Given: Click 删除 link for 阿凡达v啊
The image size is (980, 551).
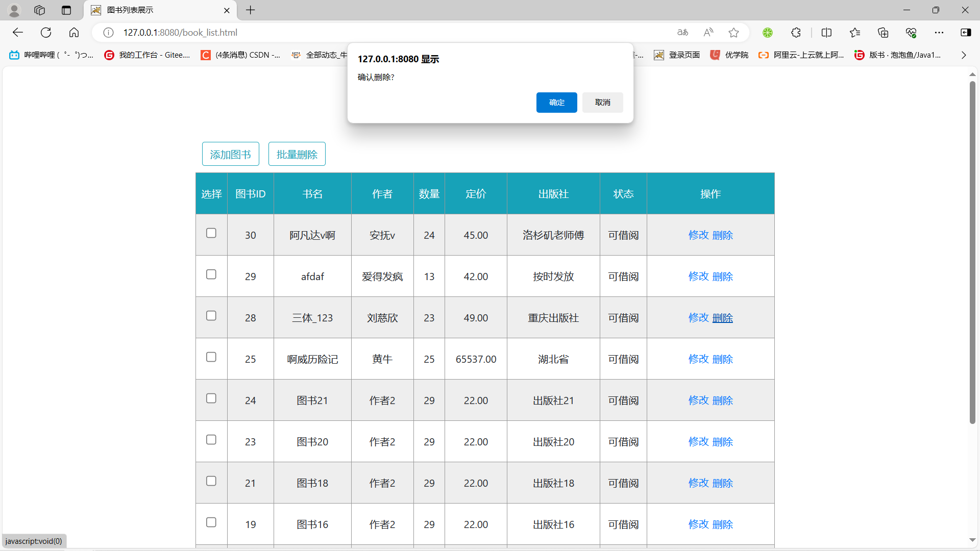Looking at the screenshot, I should coord(723,235).
